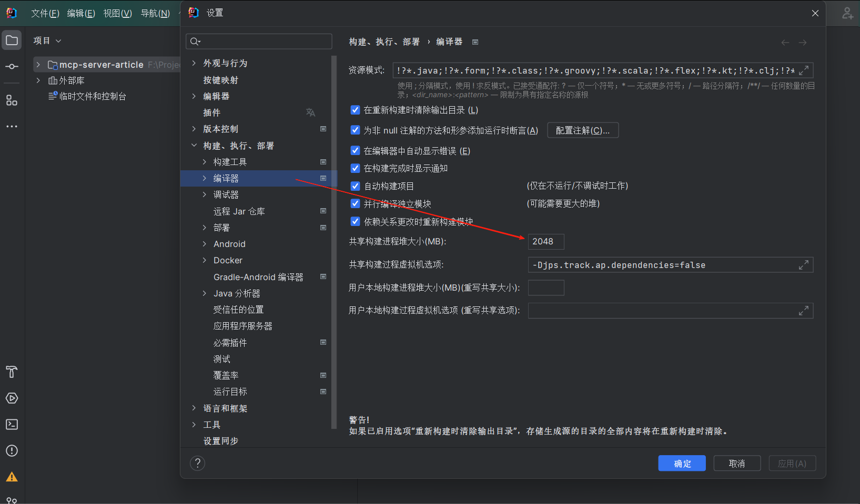
Task: Toggle 自动构建项目 checkbox
Action: [x=356, y=186]
